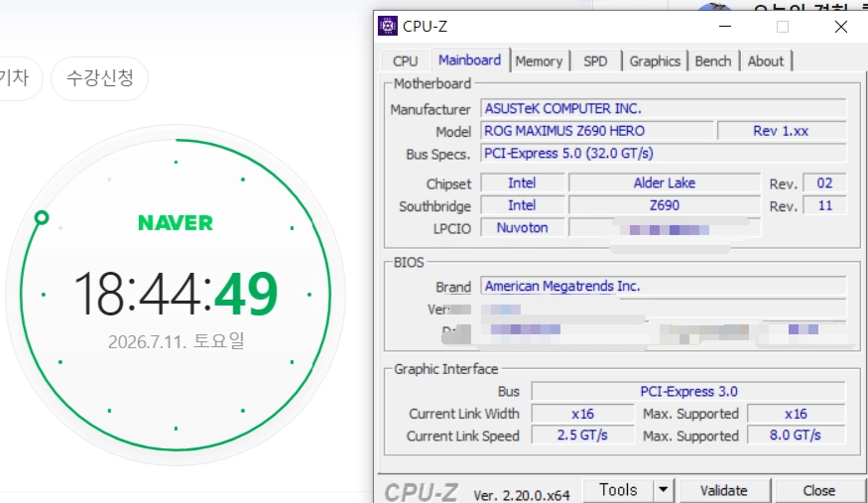Click the Rev 1.xx field
The height and width of the screenshot is (503, 868).
click(x=781, y=131)
